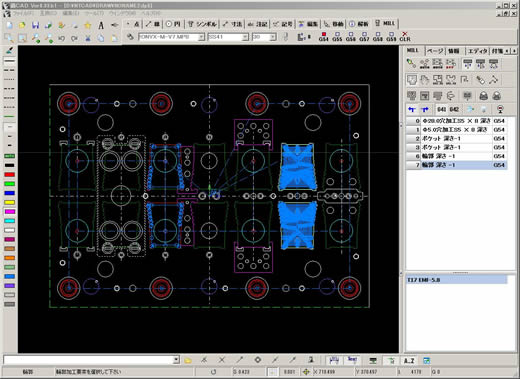Create a new drawing file icon
The width and height of the screenshot is (520, 379).
[10, 25]
